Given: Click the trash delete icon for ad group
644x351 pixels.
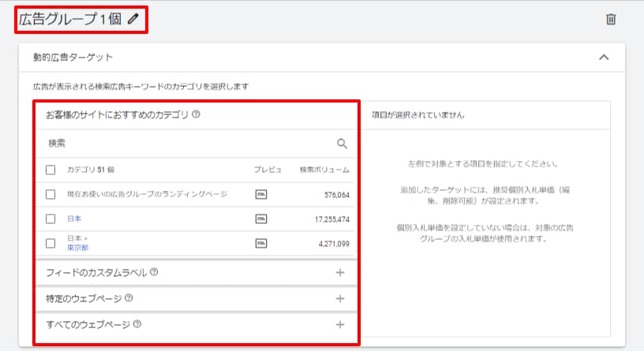Looking at the screenshot, I should [610, 20].
